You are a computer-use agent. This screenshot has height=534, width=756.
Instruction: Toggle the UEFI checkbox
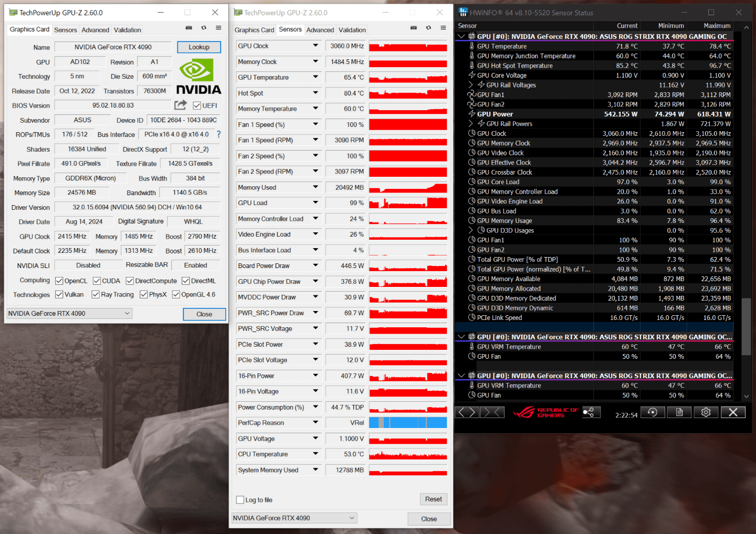tap(197, 105)
